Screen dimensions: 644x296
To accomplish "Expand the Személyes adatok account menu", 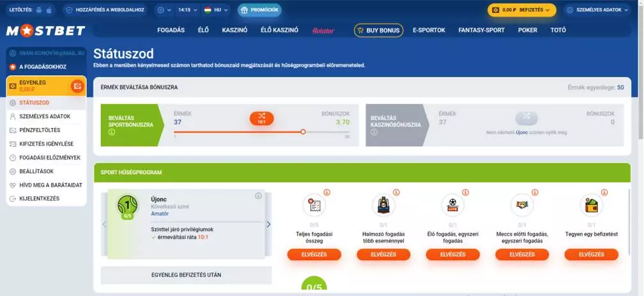I will [597, 10].
